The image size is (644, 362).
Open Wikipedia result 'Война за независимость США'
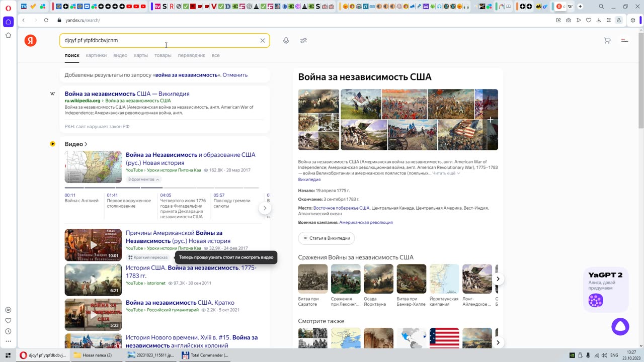click(127, 94)
